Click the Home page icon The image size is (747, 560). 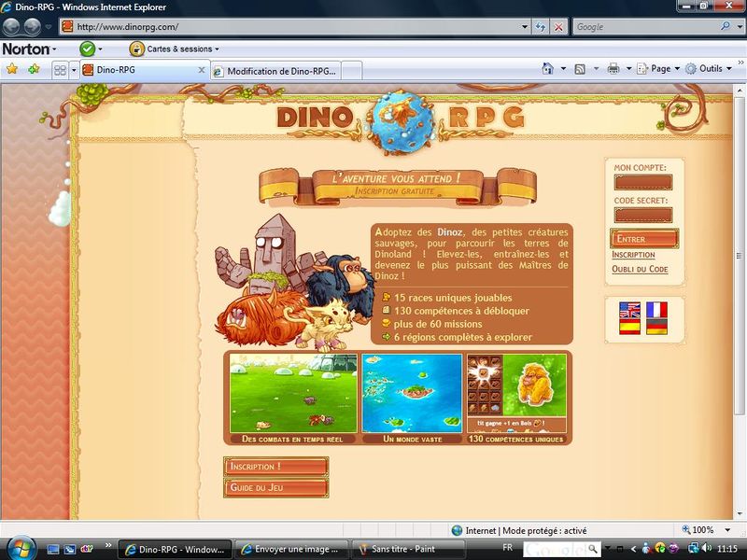click(x=548, y=68)
